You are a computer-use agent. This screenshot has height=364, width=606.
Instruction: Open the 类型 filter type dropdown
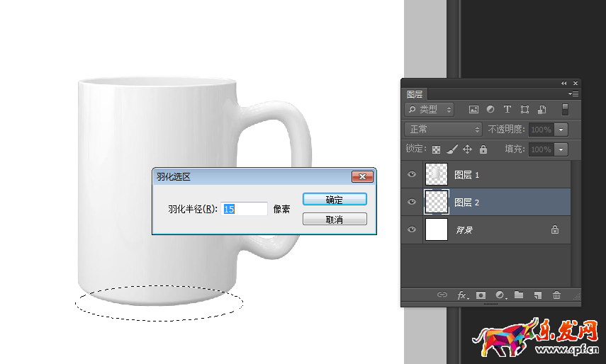(x=430, y=110)
